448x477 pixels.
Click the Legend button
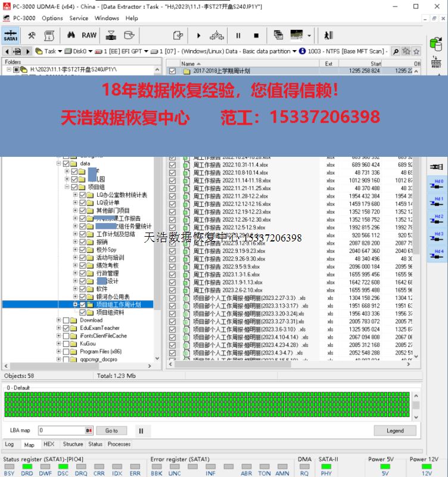[394, 430]
